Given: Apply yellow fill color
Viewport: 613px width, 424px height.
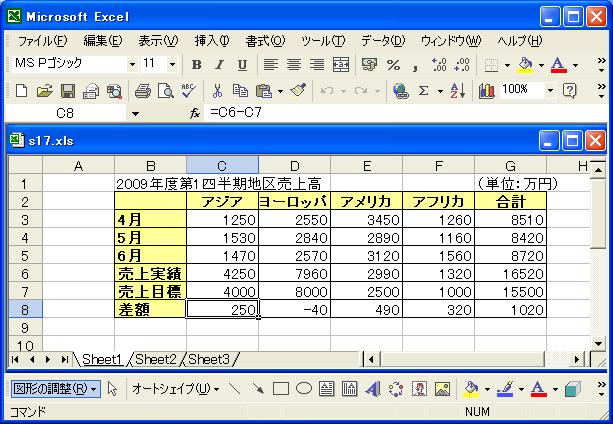Looking at the screenshot, I should tap(525, 65).
